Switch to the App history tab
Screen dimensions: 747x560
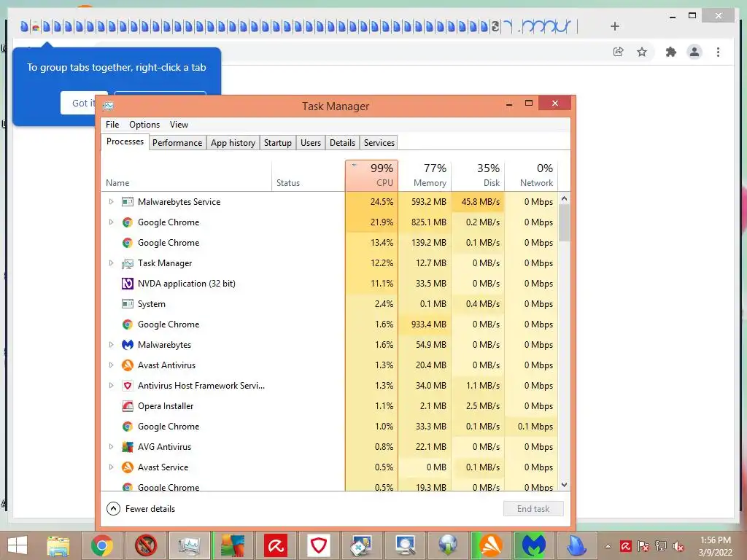click(x=233, y=143)
